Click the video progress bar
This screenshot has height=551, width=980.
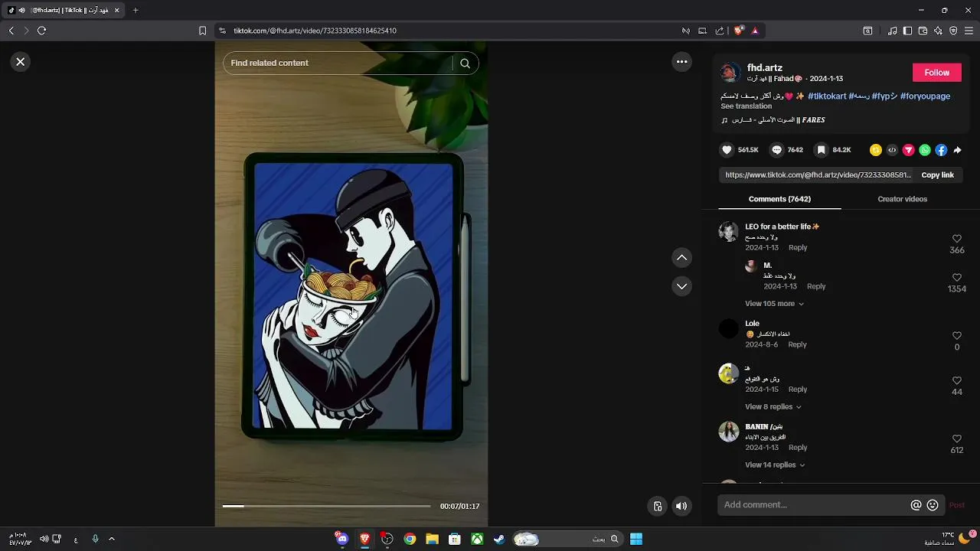click(x=326, y=506)
